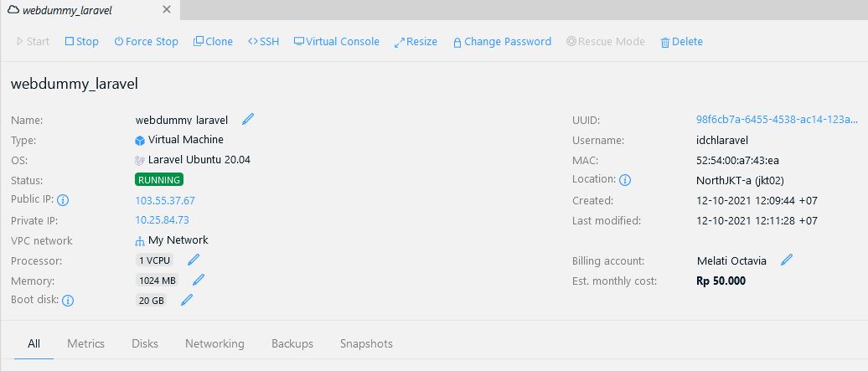
Task: Edit billing account Melati Octavia pencil
Action: click(x=786, y=260)
